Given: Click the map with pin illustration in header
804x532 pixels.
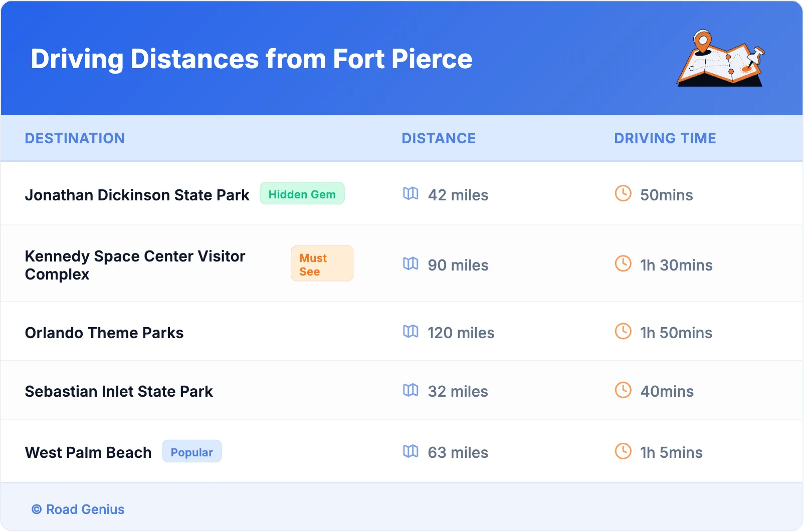Looking at the screenshot, I should pyautogui.click(x=720, y=58).
